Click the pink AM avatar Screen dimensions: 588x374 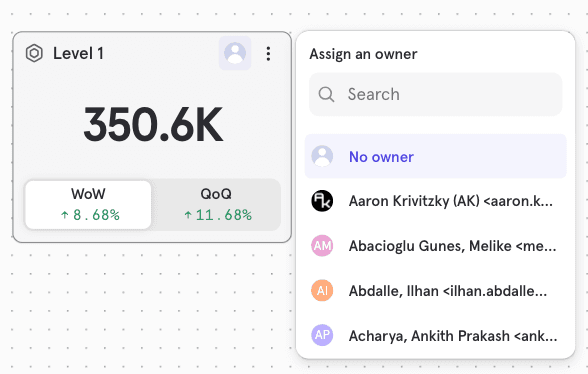[322, 246]
